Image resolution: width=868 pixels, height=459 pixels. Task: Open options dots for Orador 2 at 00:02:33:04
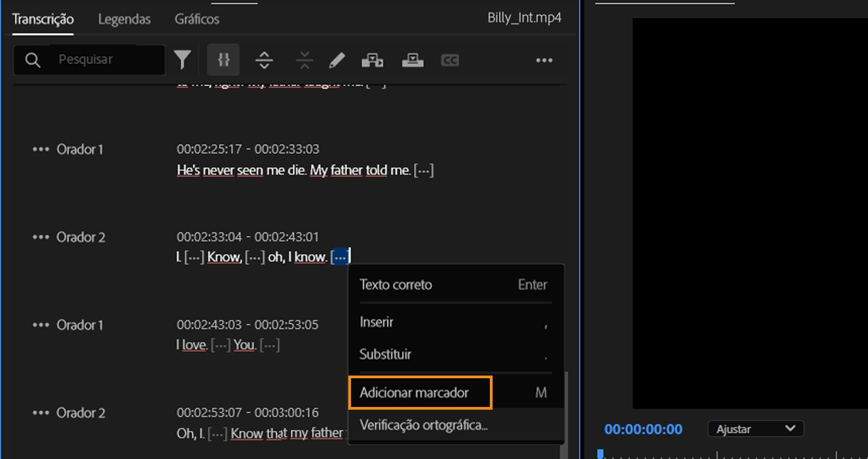coord(41,237)
